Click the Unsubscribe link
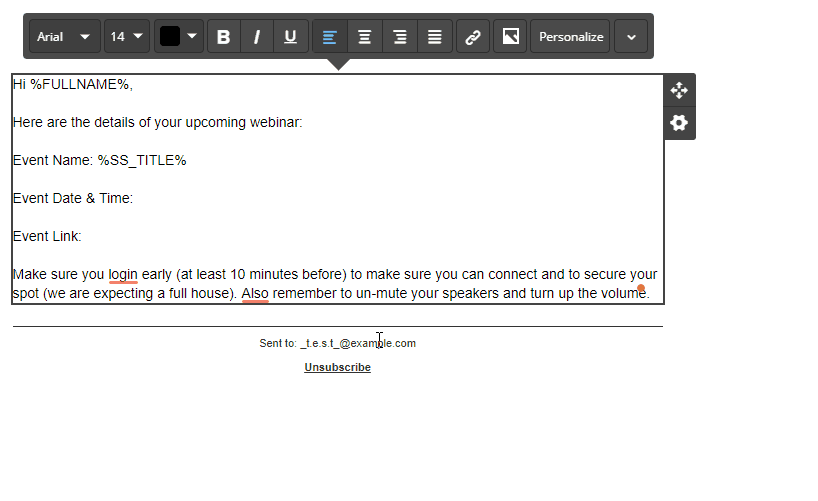Screen dimensions: 818x501 338,367
